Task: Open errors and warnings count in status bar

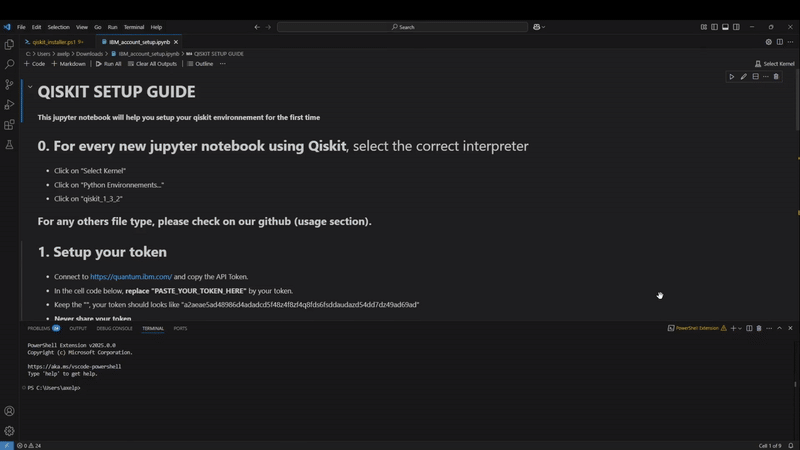Action: click(29, 445)
